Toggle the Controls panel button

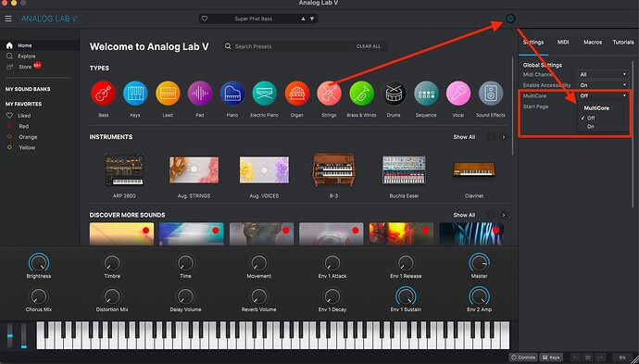click(523, 358)
